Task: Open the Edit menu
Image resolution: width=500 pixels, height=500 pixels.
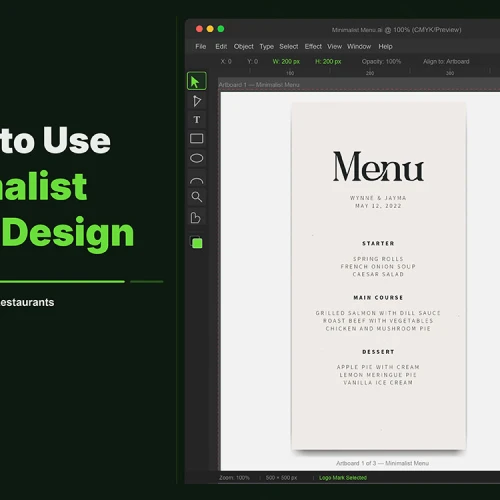Action: click(221, 46)
